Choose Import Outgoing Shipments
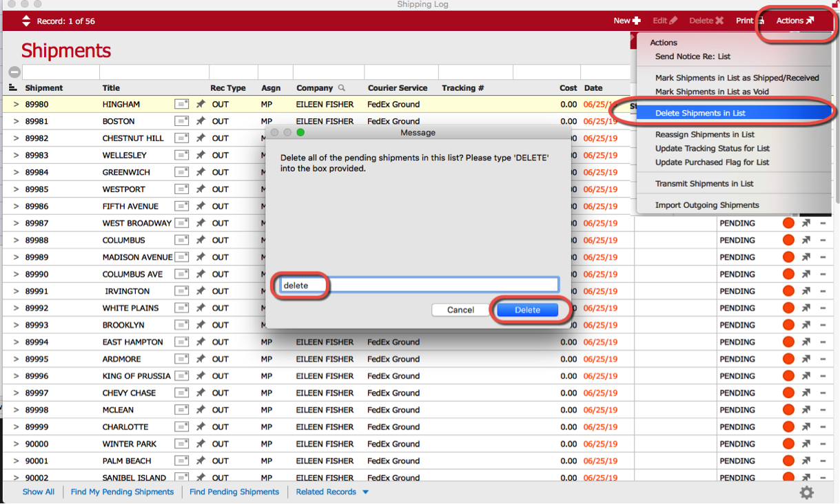 point(707,204)
